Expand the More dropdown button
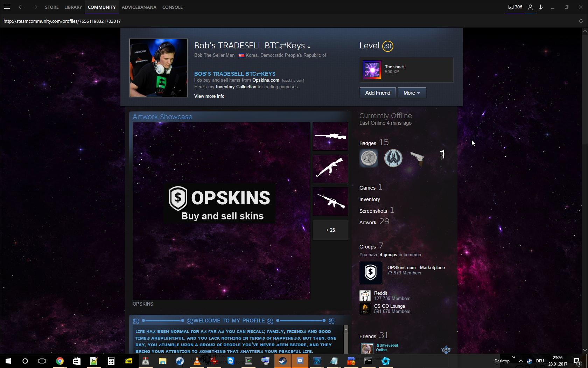 [x=412, y=93]
